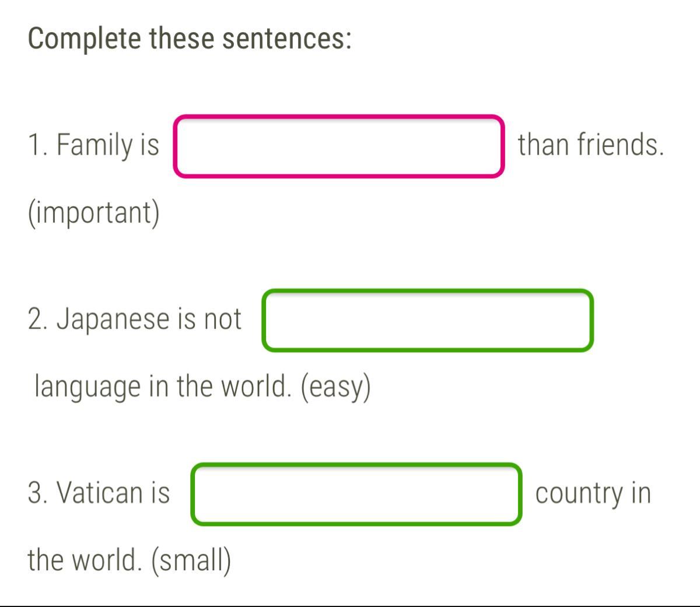Image resolution: width=700 pixels, height=607 pixels.
Task: Focus the blank after "Japanese is not"
Action: (x=428, y=321)
